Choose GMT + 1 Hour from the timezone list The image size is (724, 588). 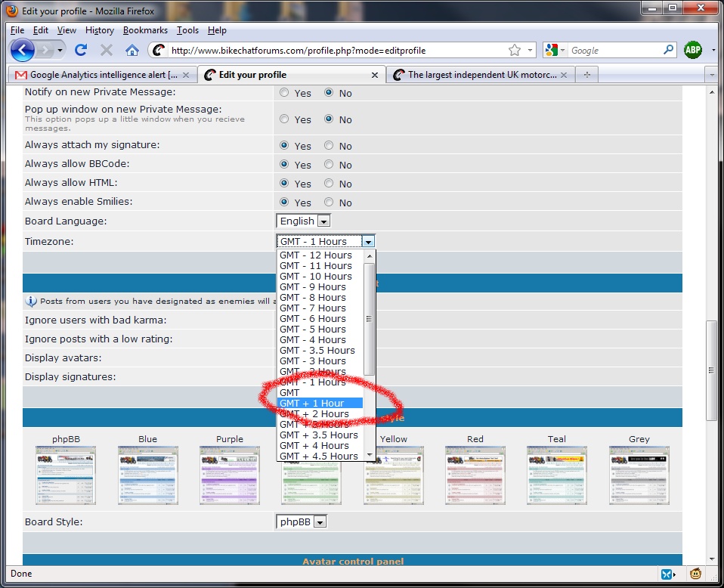[x=311, y=403]
